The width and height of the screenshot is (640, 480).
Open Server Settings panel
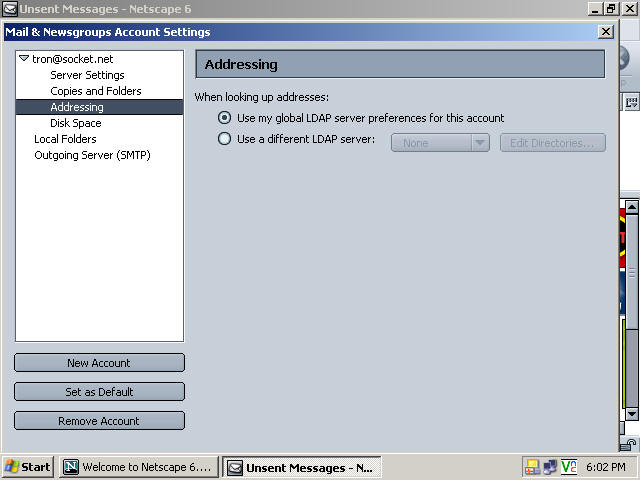87,75
